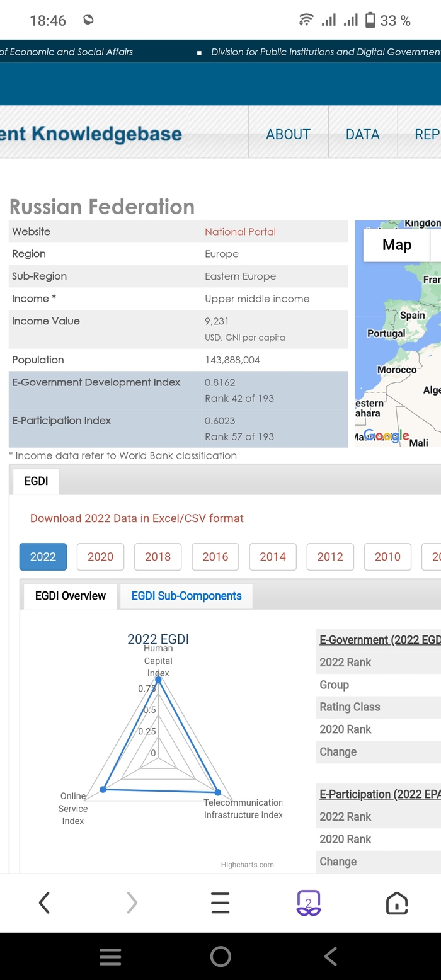Click the Online Service Index data point
This screenshot has width=441, height=980.
click(x=103, y=789)
